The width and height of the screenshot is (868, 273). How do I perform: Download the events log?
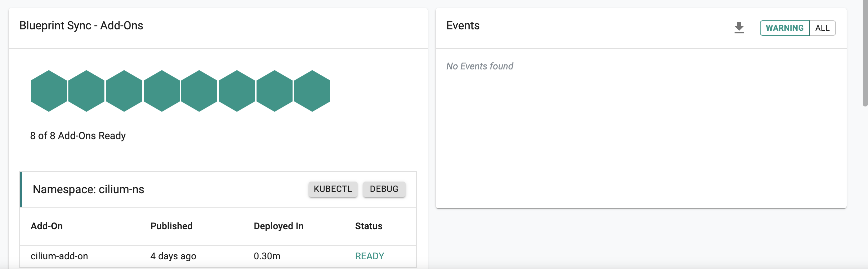(x=739, y=28)
